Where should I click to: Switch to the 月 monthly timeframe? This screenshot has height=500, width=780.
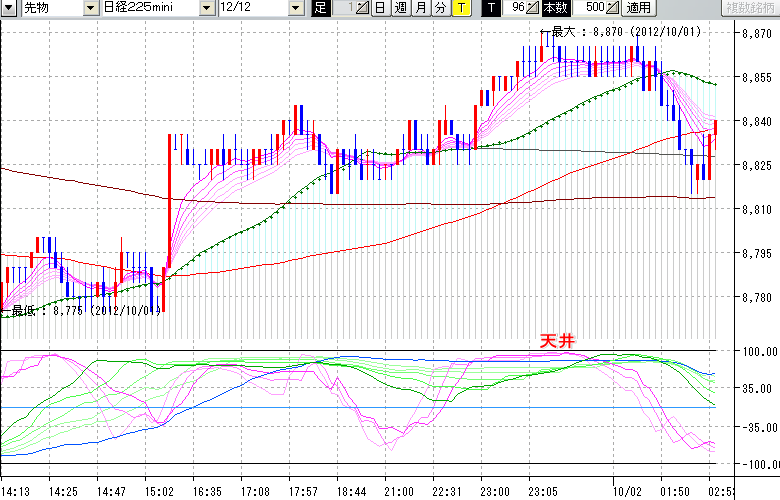(420, 8)
